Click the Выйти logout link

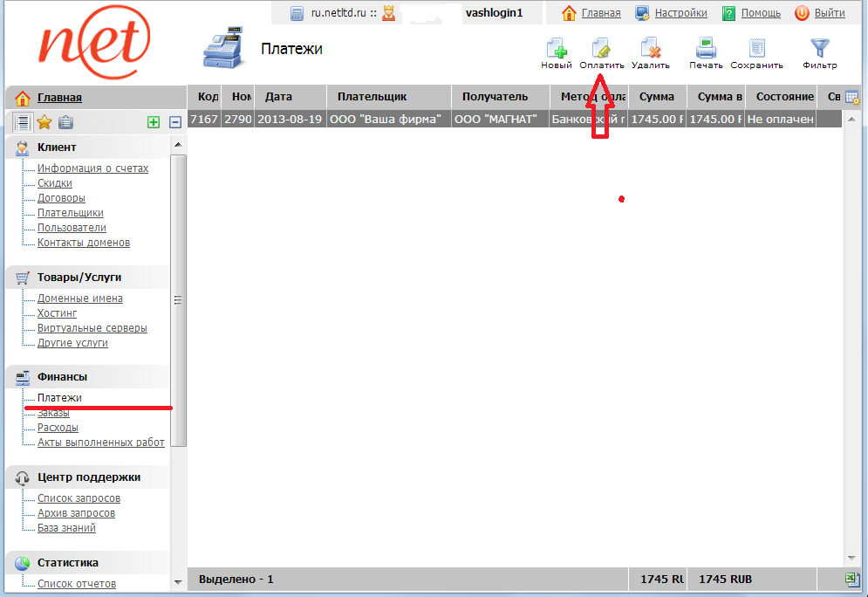pos(829,13)
